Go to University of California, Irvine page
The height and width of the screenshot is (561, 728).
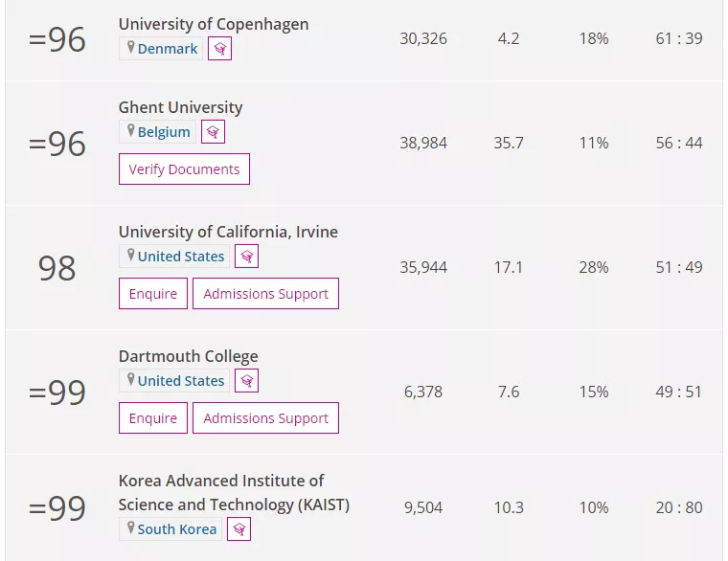tap(228, 232)
